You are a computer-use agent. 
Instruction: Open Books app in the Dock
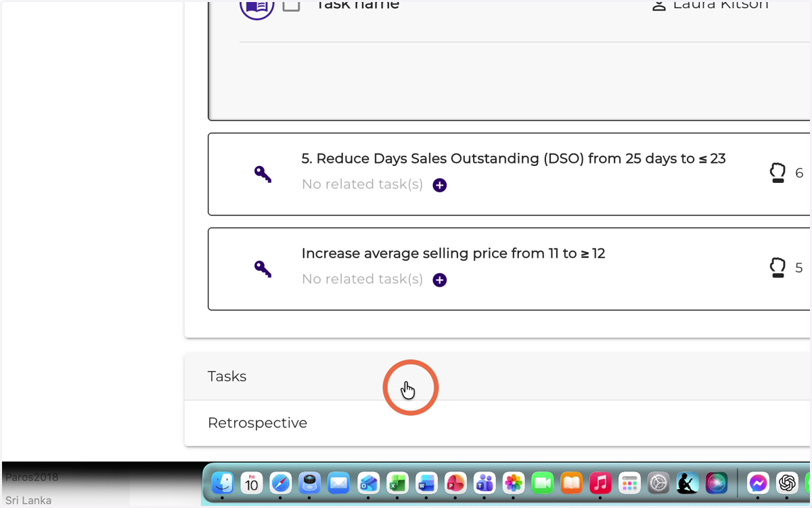click(x=572, y=483)
